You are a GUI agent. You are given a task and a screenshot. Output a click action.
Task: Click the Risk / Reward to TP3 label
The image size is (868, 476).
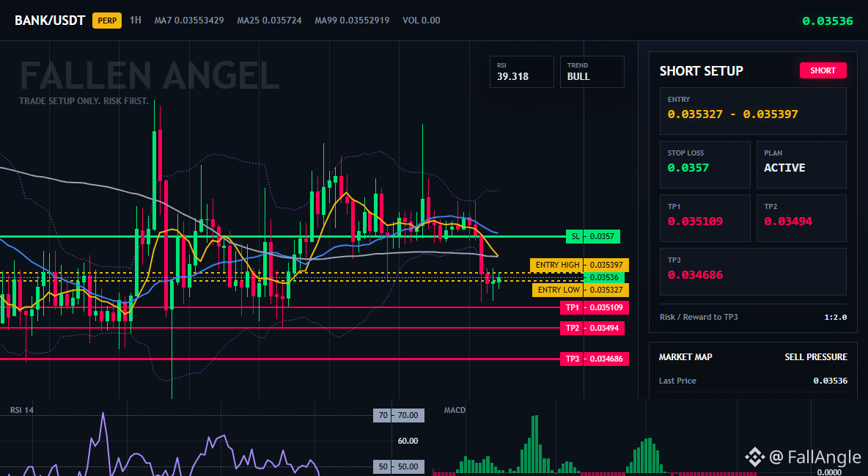(699, 317)
